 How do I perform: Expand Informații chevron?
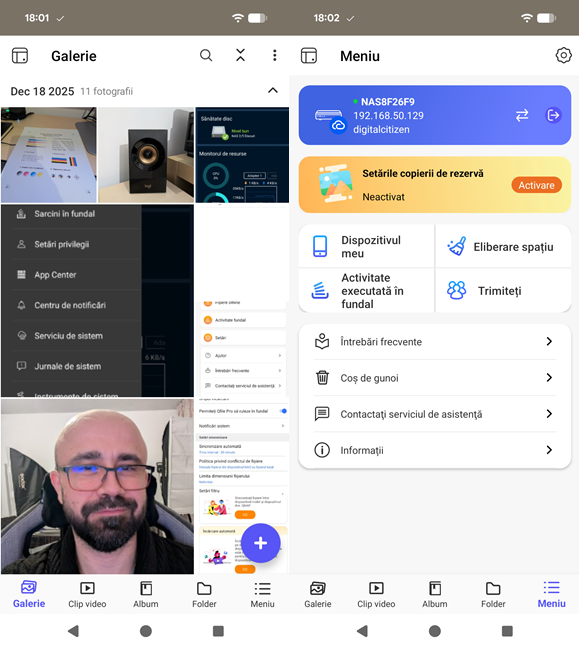[x=549, y=450]
